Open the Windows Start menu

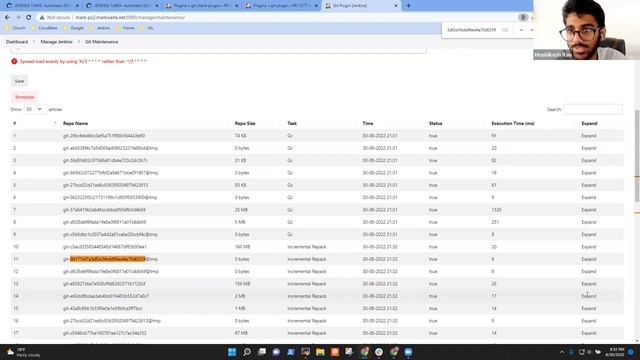pyautogui.click(x=232, y=352)
